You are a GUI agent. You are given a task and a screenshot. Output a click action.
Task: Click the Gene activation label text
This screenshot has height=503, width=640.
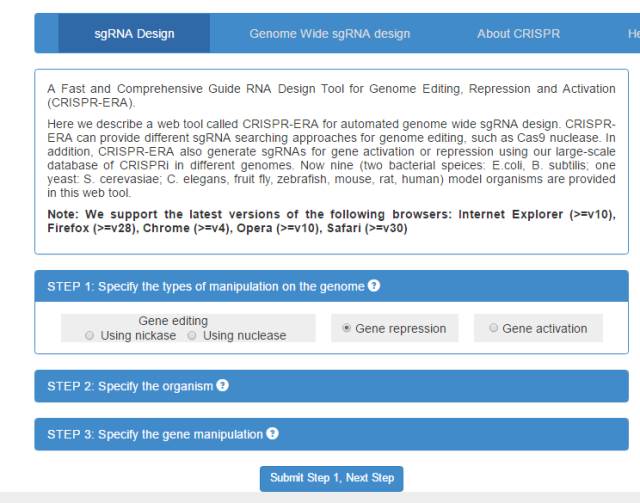pyautogui.click(x=545, y=328)
